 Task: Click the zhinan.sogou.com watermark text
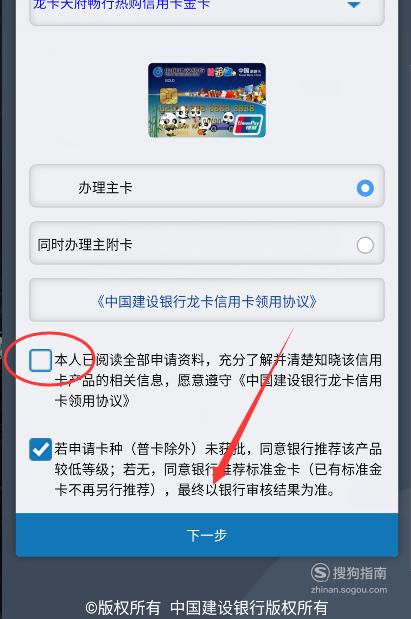349,590
